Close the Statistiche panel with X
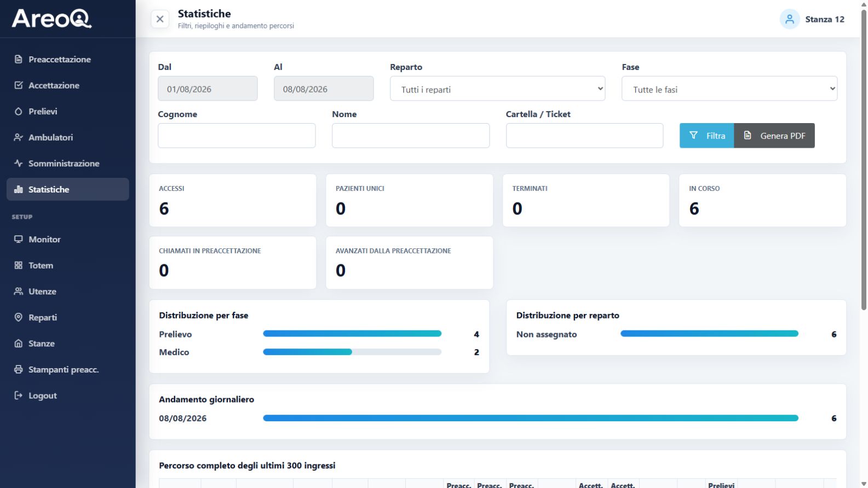 coord(160,19)
